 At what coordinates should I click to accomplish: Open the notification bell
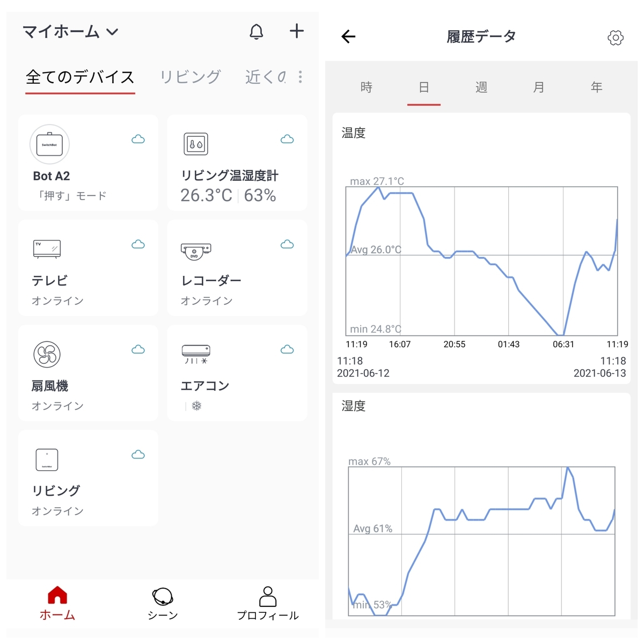257,32
